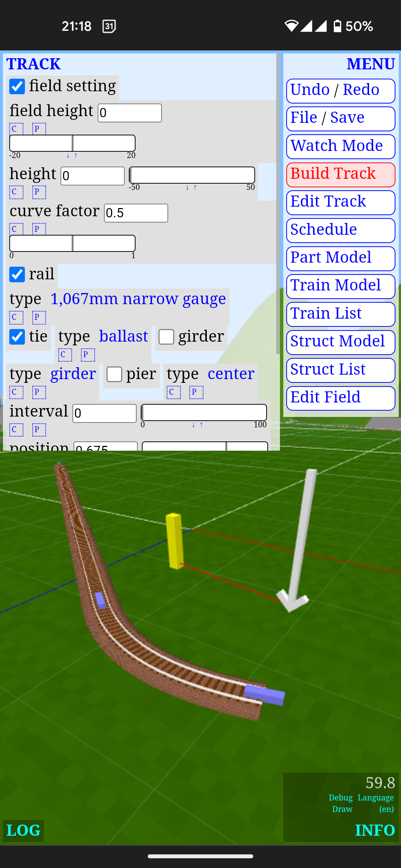Change the 1,067mm narrow gauge rail type
Viewport: 401px width, 868px height.
point(138,299)
